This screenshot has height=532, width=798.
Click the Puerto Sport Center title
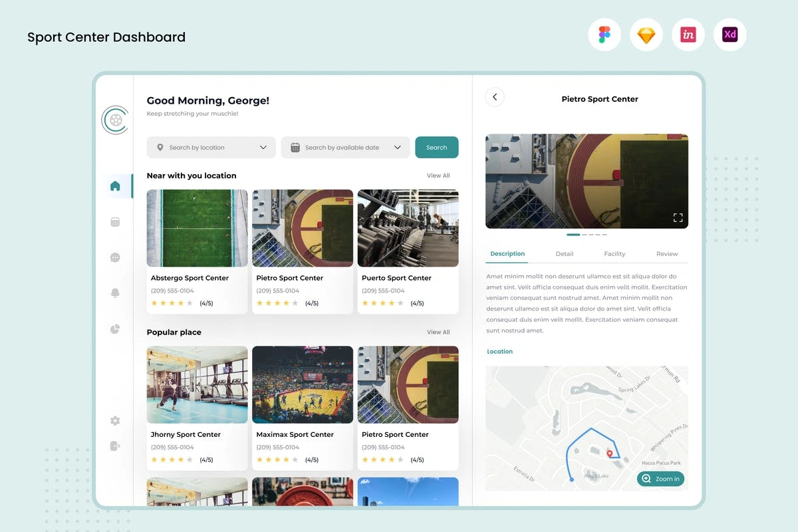396,278
